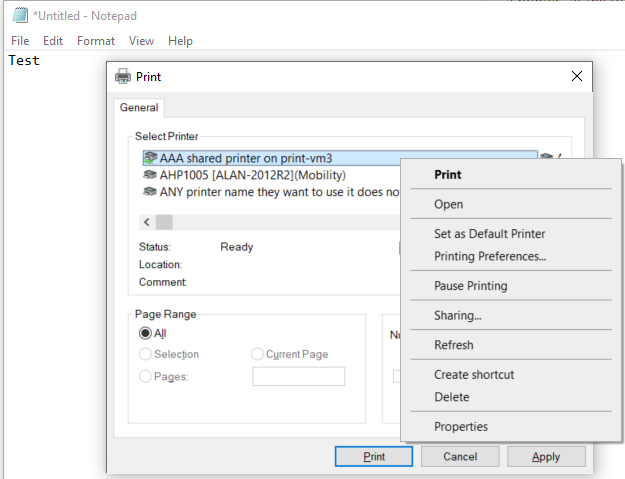Viewport: 625px width, 479px height.
Task: Open Printing Preferences from context menu
Action: point(511,256)
